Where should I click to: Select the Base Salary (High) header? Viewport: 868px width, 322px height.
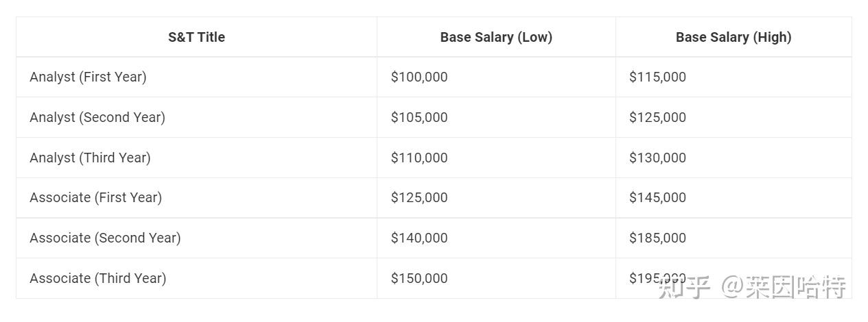(x=734, y=38)
